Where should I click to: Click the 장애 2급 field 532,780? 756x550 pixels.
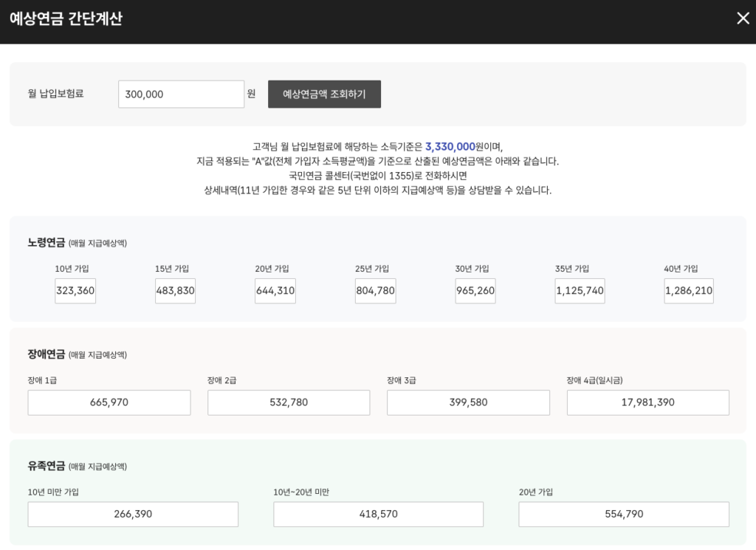(289, 402)
